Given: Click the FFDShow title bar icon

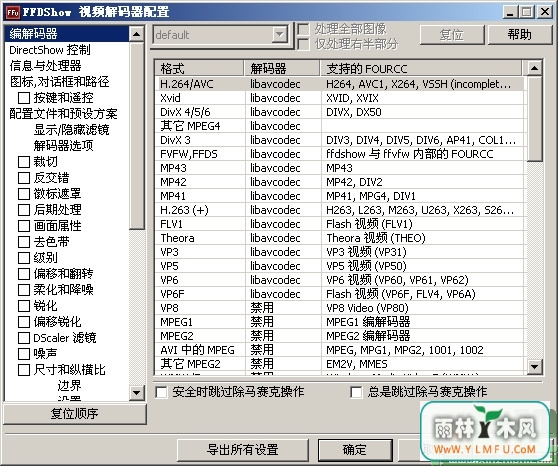Looking at the screenshot, I should pyautogui.click(x=12, y=12).
